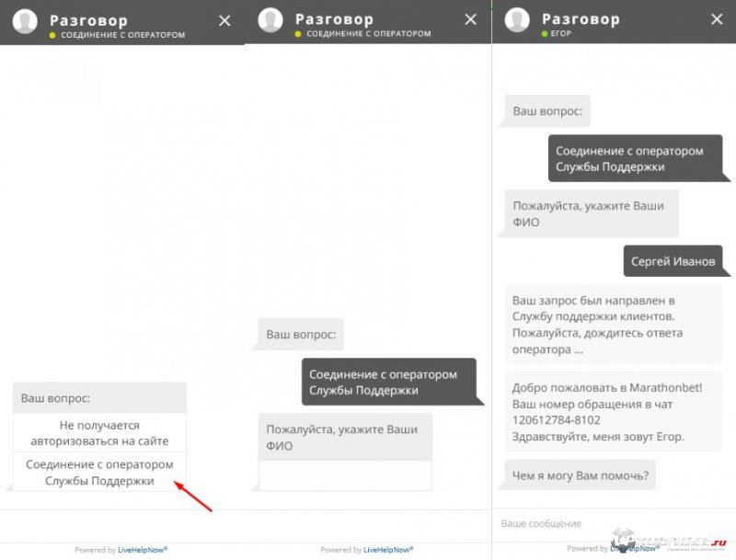The image size is (736, 560).
Task: Close the left chat panel with X
Action: (224, 20)
